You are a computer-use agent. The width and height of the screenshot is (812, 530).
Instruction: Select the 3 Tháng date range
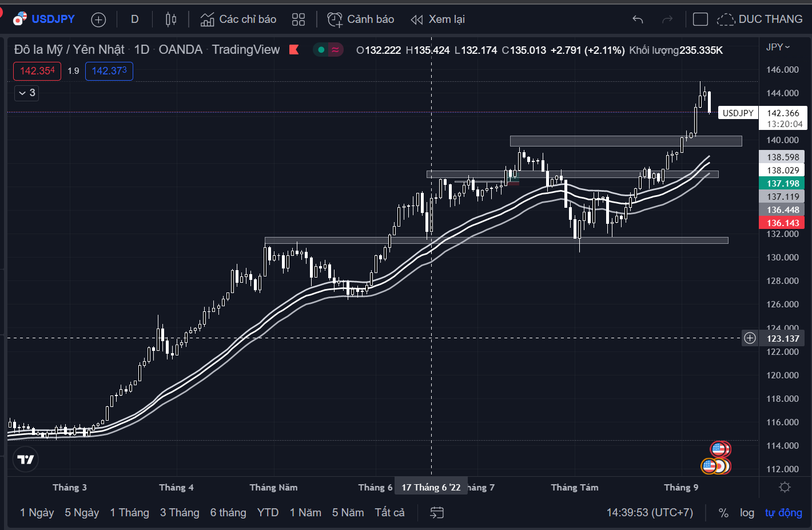click(180, 512)
